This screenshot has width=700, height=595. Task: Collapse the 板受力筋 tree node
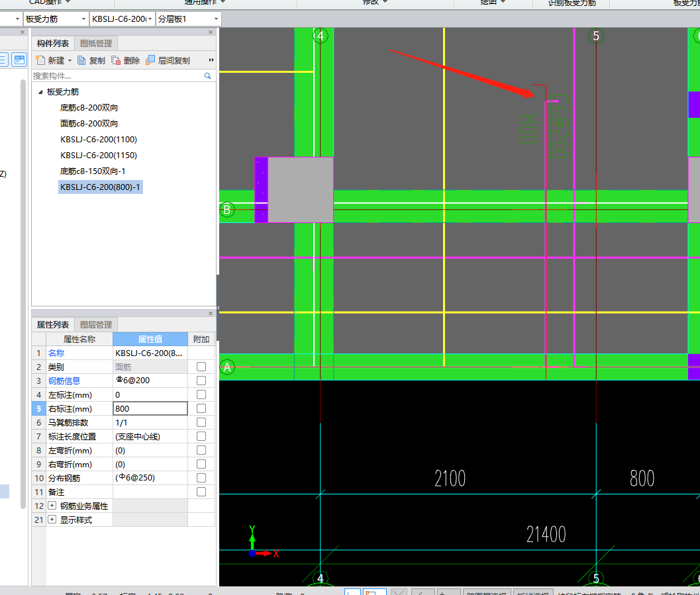pyautogui.click(x=40, y=92)
